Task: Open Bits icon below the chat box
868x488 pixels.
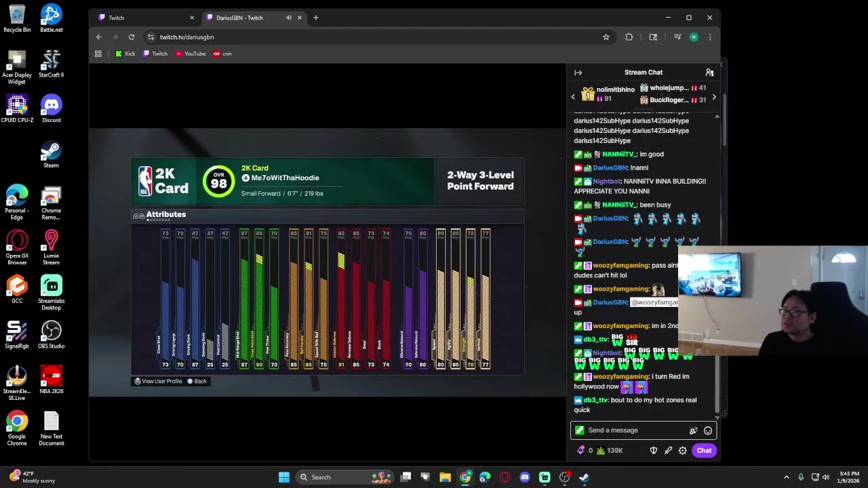Action: (580, 450)
